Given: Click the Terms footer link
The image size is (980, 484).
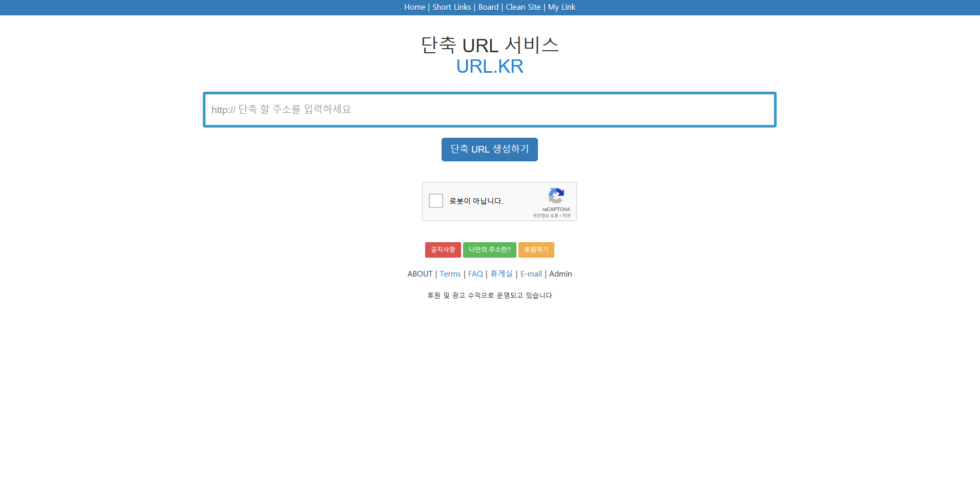Looking at the screenshot, I should (450, 273).
